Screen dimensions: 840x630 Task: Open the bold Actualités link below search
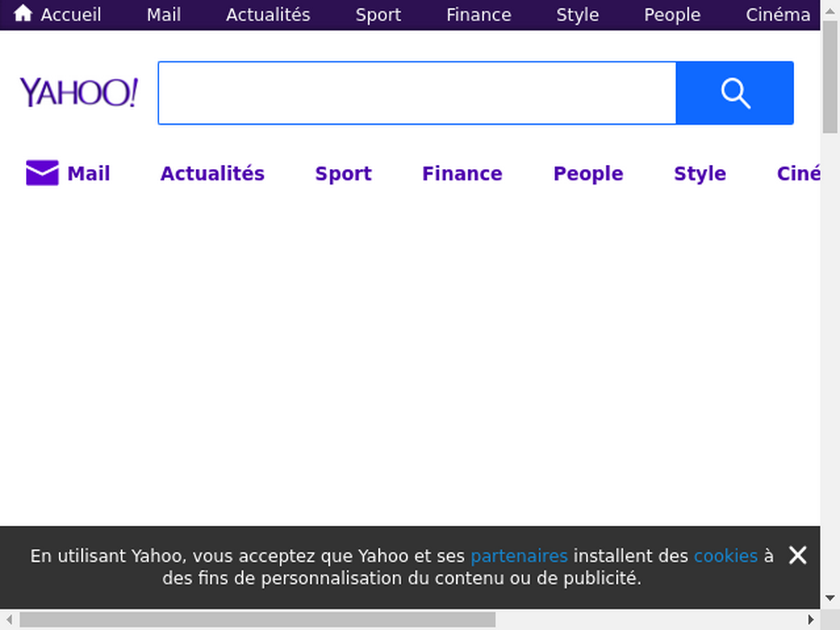coord(212,174)
